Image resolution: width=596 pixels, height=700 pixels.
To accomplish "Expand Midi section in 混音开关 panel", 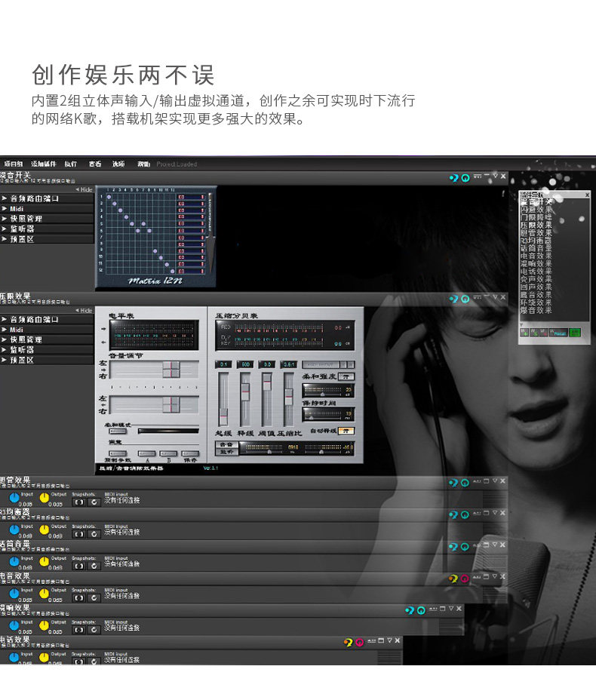I will click(47, 208).
